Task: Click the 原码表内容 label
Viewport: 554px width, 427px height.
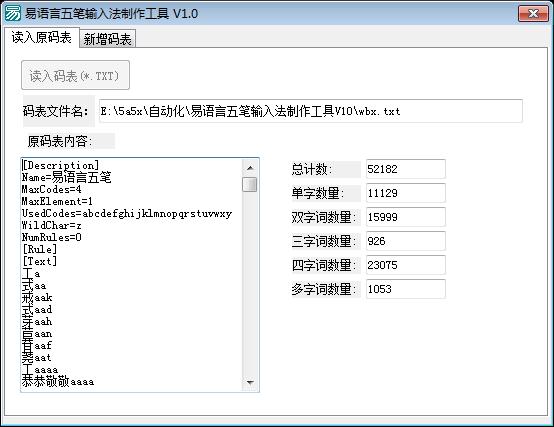Action: pyautogui.click(x=60, y=141)
